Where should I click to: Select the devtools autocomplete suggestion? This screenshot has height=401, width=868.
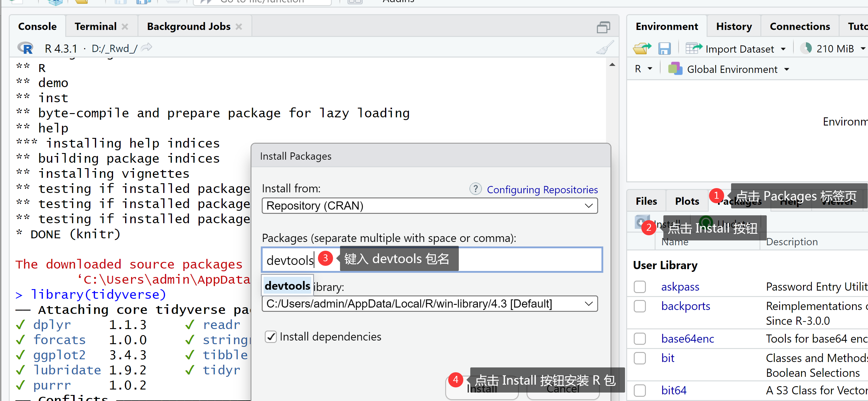[287, 286]
